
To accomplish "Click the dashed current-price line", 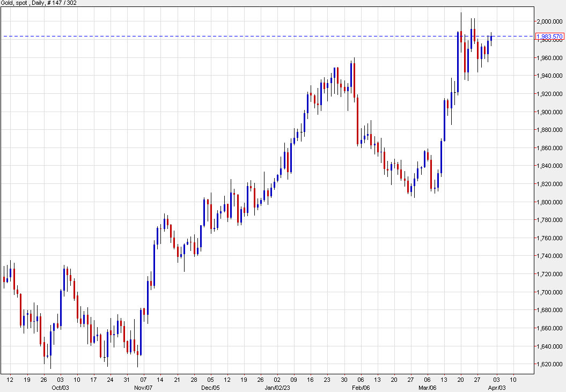I will point(268,36).
